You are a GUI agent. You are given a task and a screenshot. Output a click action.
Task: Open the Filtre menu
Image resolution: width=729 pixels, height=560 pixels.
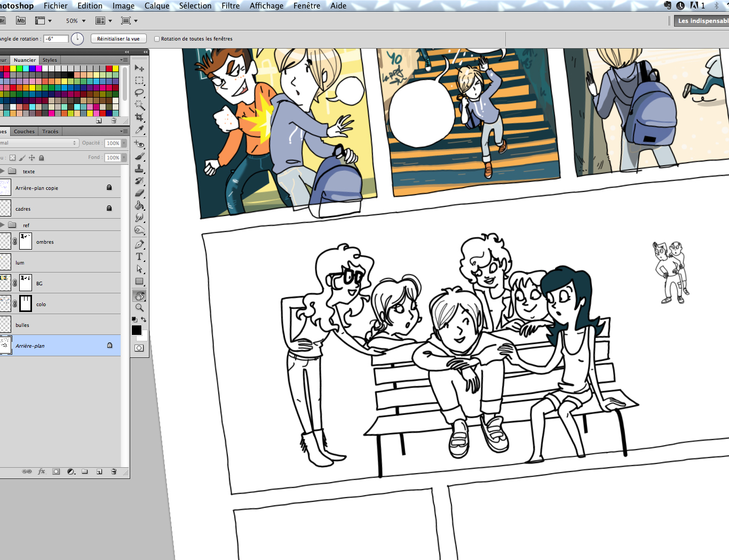pos(231,6)
